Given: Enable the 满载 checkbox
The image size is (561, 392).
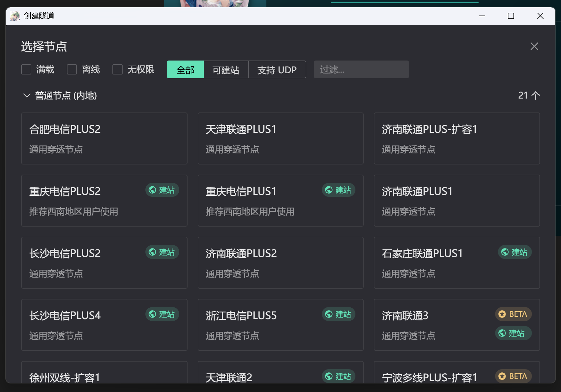Looking at the screenshot, I should [26, 69].
